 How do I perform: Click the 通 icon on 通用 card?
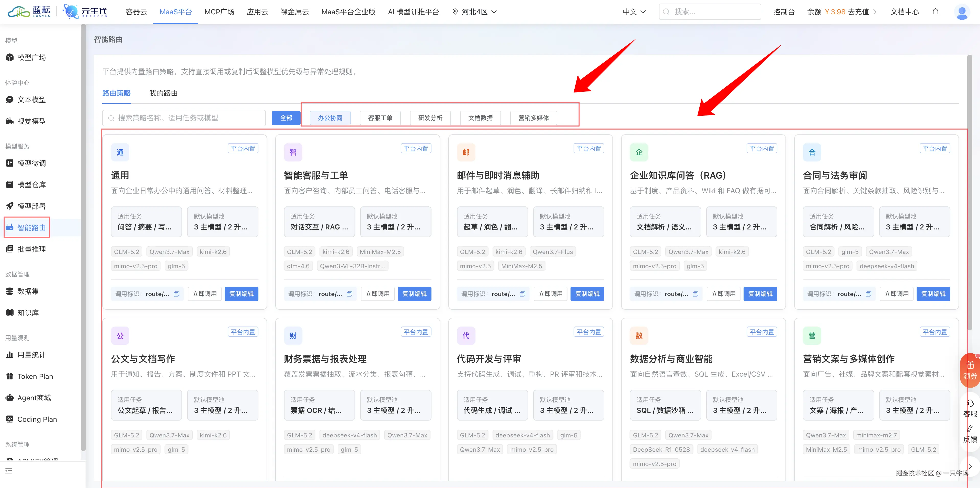point(120,153)
